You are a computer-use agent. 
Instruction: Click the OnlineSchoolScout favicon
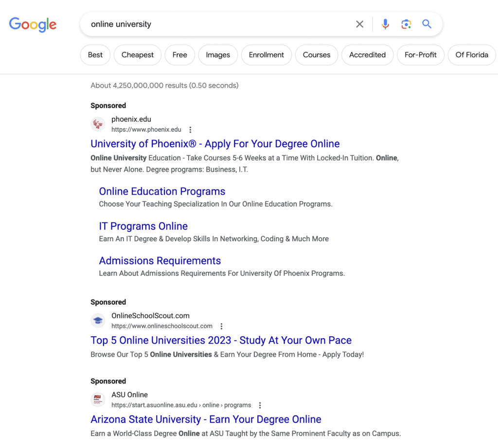tap(98, 320)
